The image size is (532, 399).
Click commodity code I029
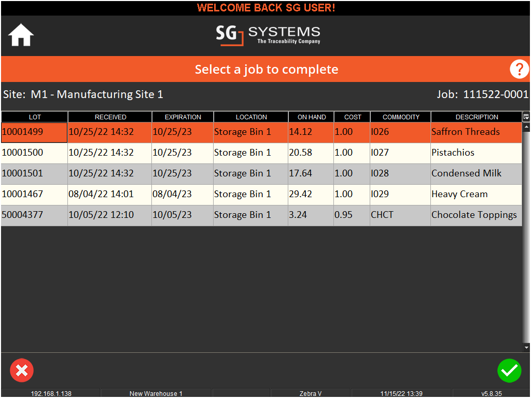[x=400, y=194]
